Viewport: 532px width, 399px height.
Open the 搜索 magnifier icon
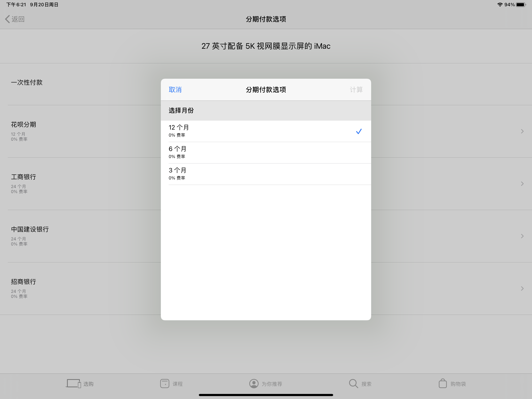click(353, 384)
